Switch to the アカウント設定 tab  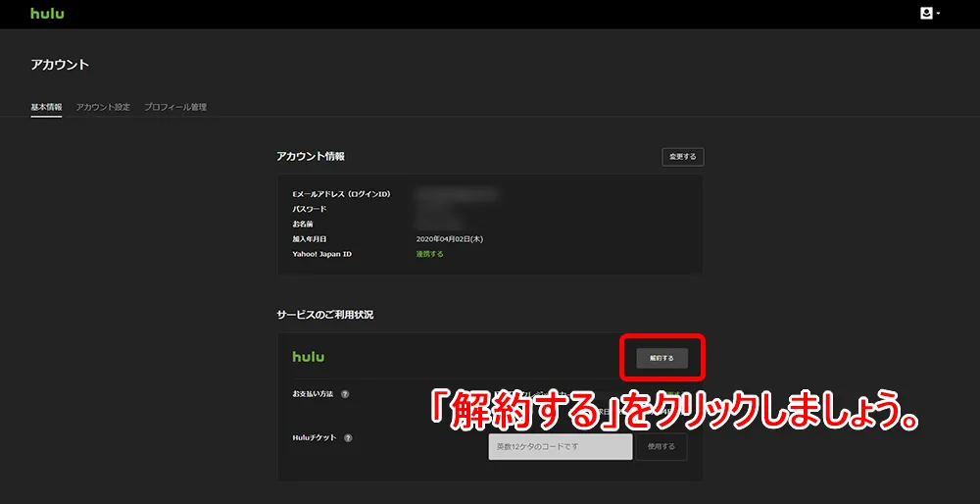103,107
